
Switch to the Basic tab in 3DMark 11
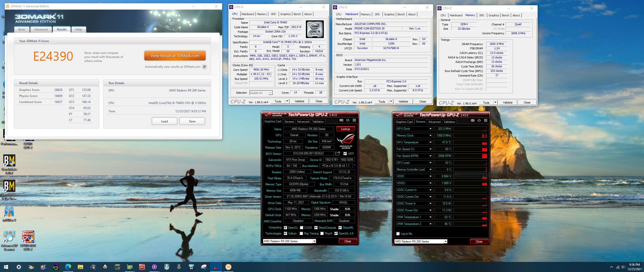[x=22, y=29]
